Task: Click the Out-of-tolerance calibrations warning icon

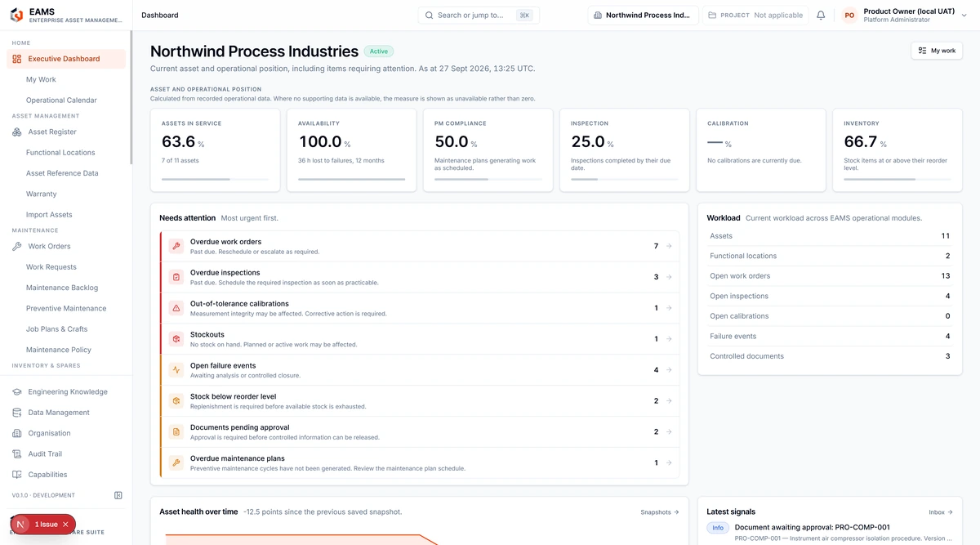Action: 176,308
